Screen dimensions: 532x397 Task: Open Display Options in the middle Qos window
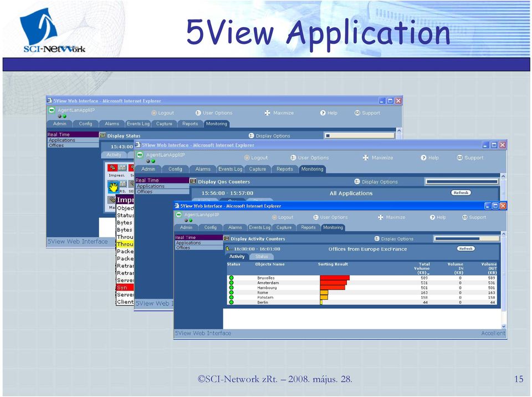(x=376, y=182)
